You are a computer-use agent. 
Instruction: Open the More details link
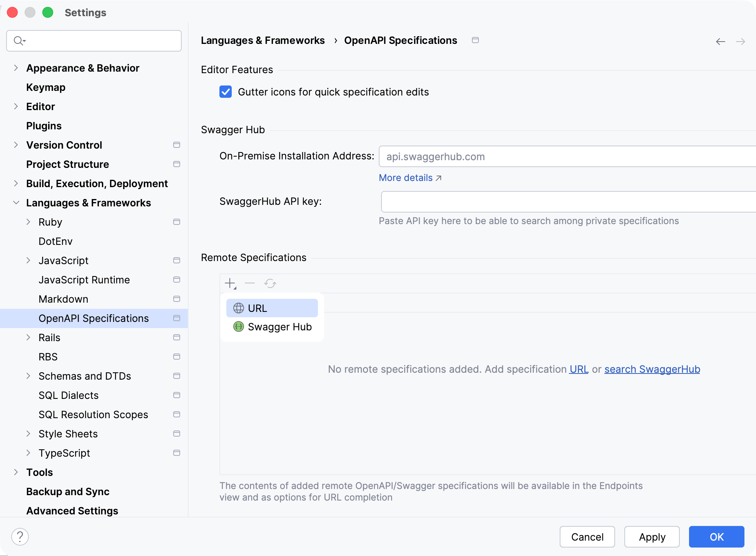pos(410,178)
